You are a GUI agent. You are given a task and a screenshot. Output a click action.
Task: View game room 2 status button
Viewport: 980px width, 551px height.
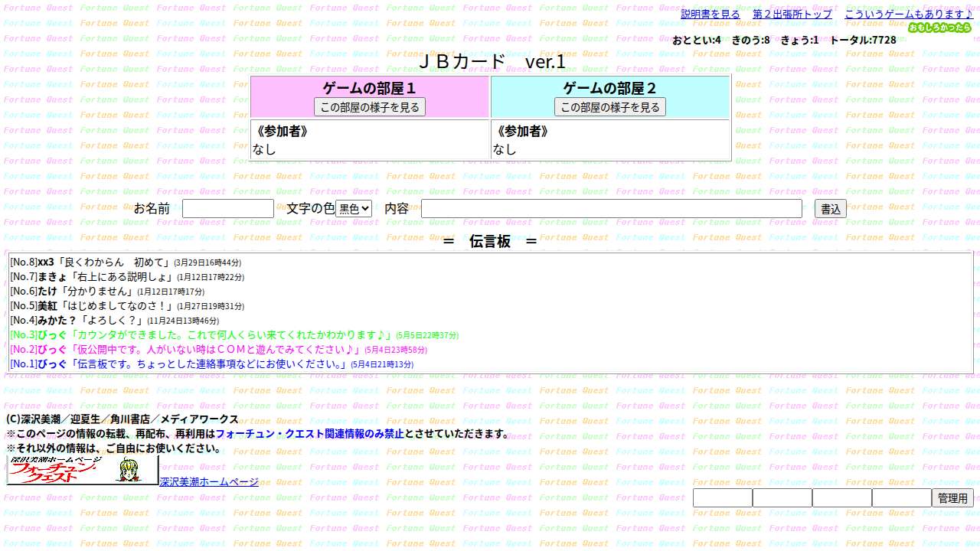click(610, 107)
